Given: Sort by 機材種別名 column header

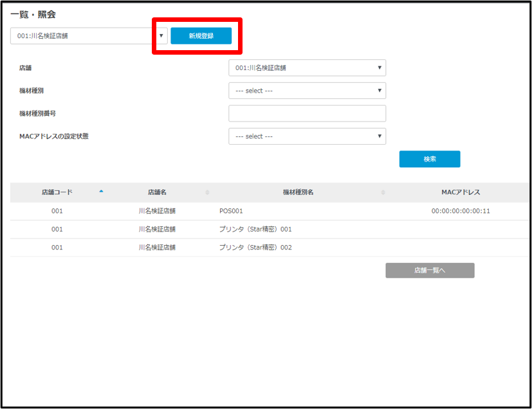Looking at the screenshot, I should 298,192.
